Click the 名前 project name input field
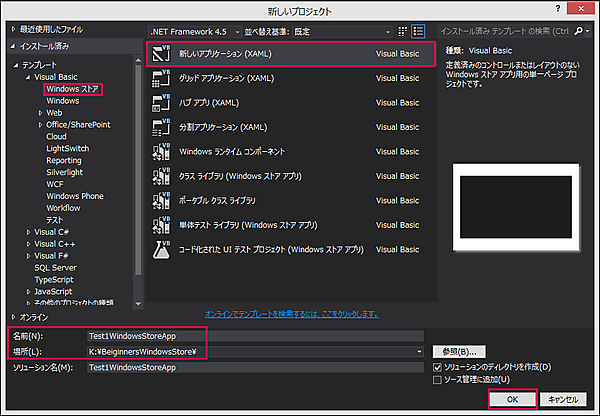The image size is (600, 416). (250, 336)
